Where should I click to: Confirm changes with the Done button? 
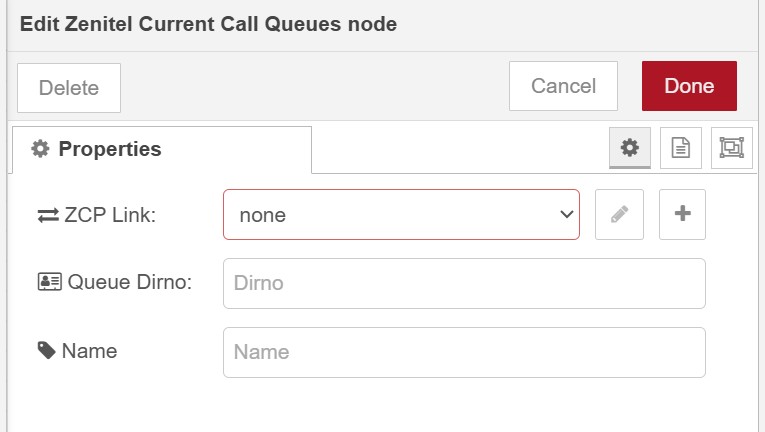click(689, 86)
